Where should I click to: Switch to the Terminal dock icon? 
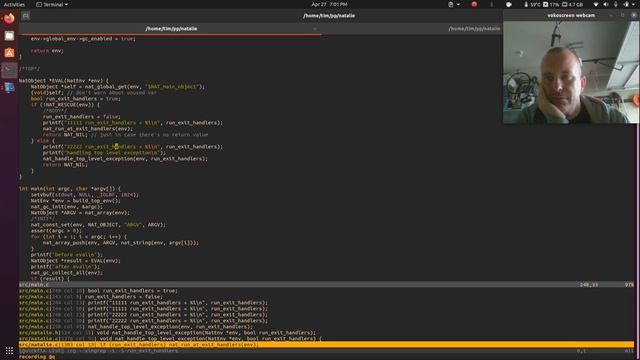click(9, 70)
